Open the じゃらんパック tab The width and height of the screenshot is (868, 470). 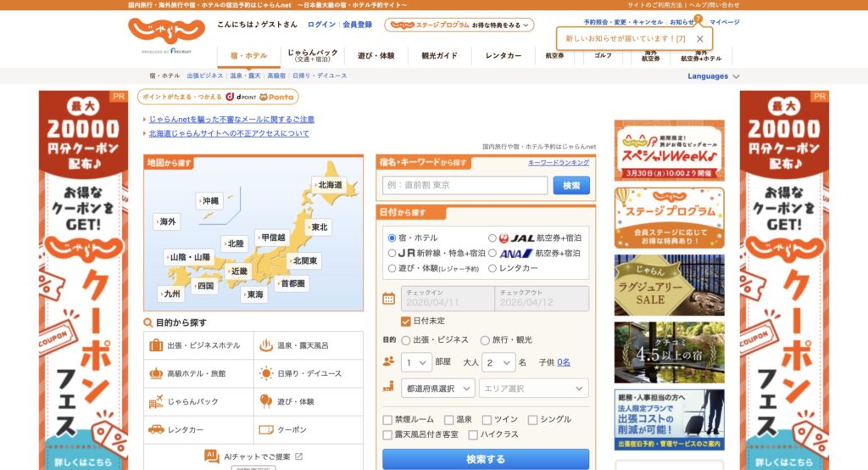point(312,55)
